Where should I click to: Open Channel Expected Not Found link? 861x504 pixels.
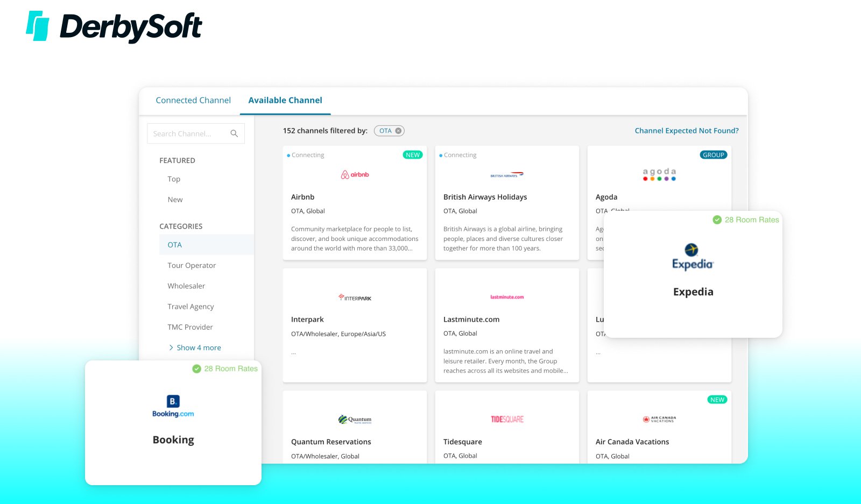(x=687, y=131)
